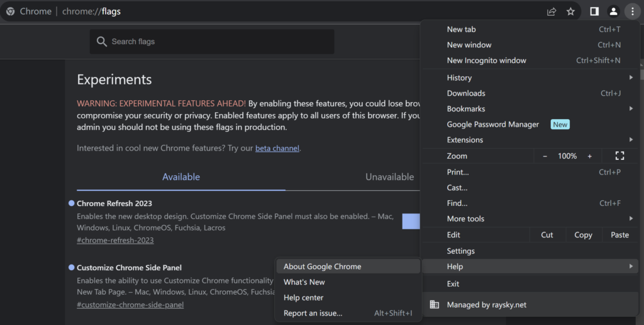Switch to the Unavailable tab

point(389,177)
